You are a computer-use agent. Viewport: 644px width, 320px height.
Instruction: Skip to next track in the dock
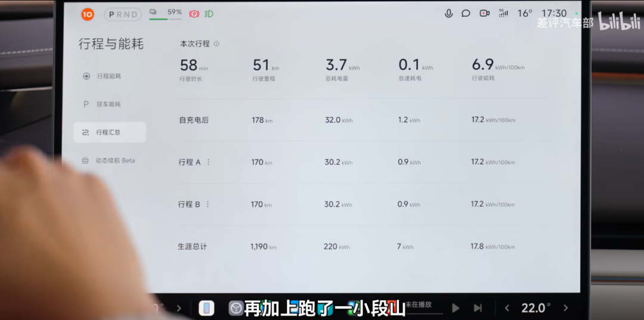click(478, 308)
